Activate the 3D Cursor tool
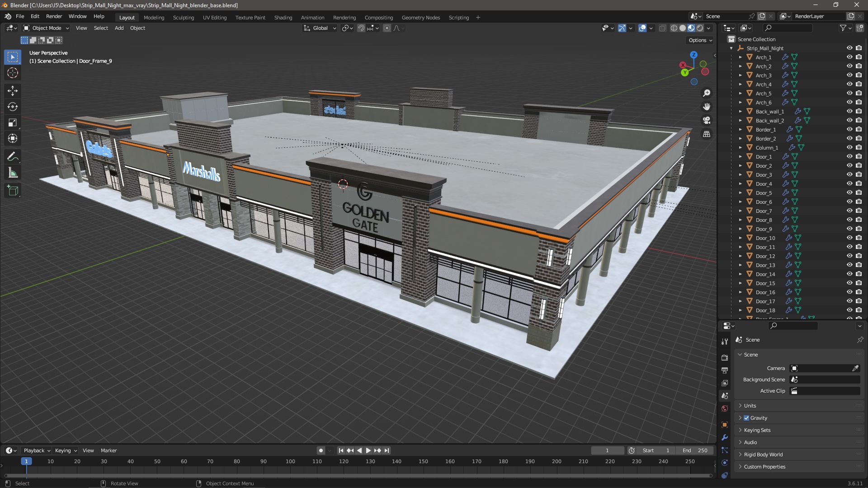Screen dimensions: 868x488 [x=13, y=73]
